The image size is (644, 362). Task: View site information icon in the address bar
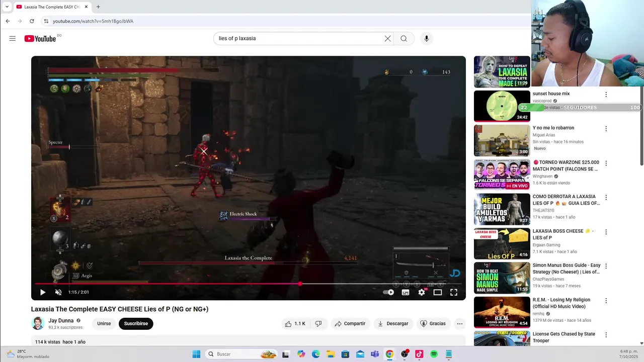[x=46, y=21]
